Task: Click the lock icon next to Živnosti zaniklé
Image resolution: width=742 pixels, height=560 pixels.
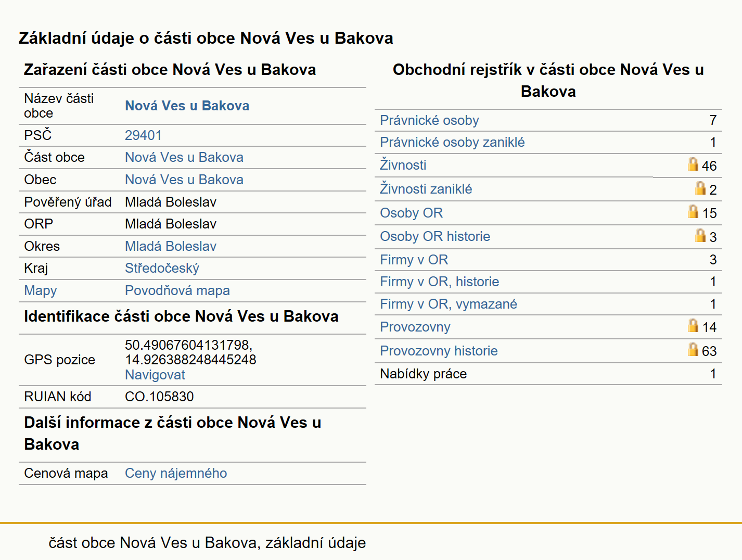Action: [x=700, y=188]
